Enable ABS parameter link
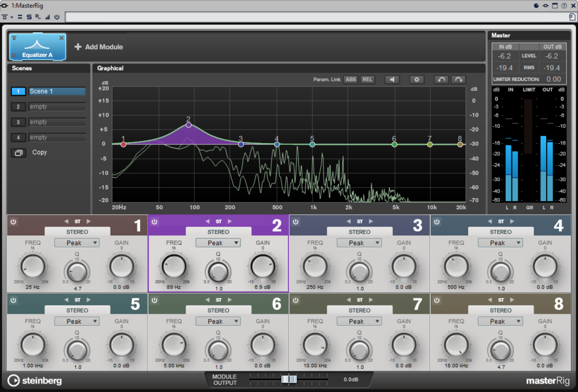The width and height of the screenshot is (578, 392). (350, 80)
